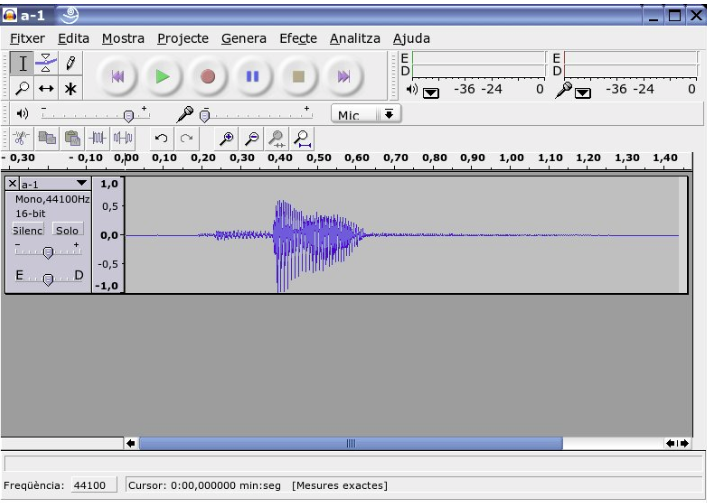The width and height of the screenshot is (707, 503).
Task: Adjust the output volume slider handle
Action: (x=129, y=116)
